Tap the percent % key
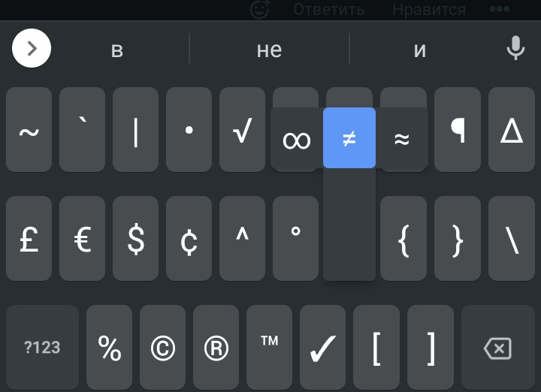The image size is (541, 392). coord(110,348)
